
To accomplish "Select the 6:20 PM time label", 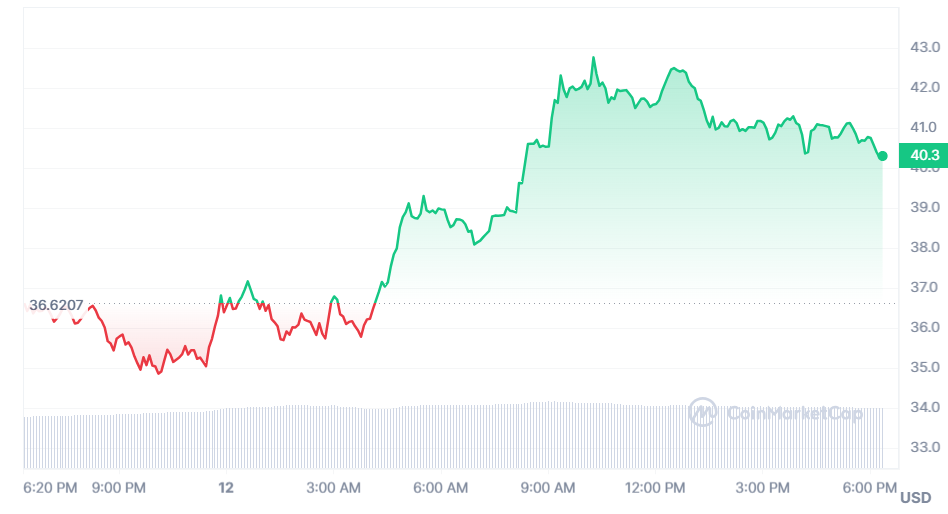I will 50,487.
